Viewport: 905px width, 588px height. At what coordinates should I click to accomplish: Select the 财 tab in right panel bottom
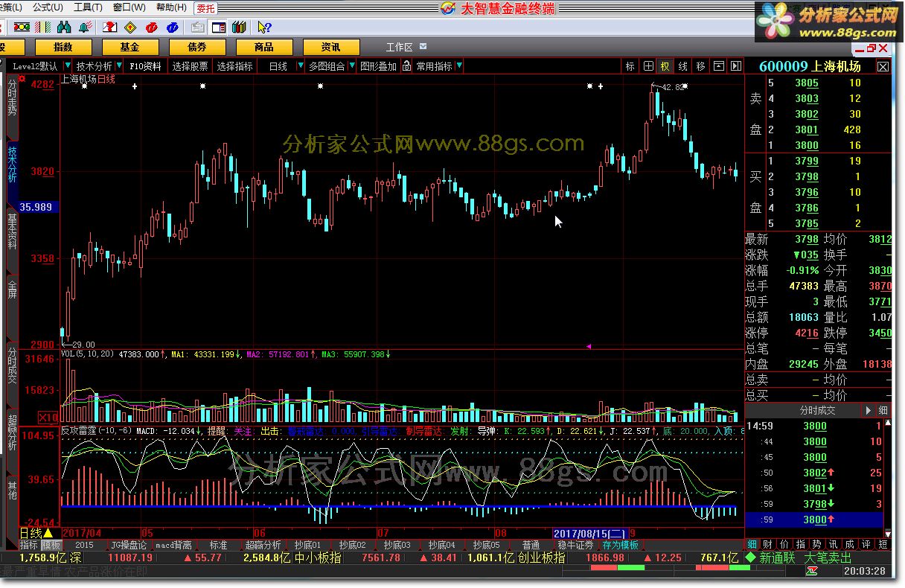pos(766,545)
